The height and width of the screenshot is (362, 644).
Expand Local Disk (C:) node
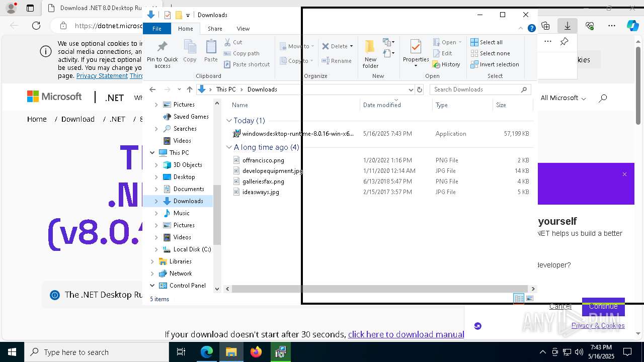(156, 249)
